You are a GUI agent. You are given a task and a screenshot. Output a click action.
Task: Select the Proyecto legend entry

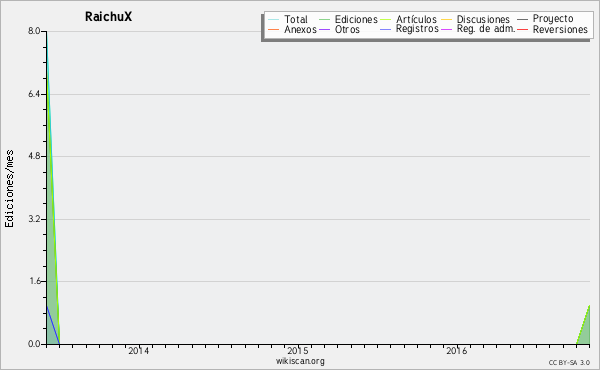(545, 18)
